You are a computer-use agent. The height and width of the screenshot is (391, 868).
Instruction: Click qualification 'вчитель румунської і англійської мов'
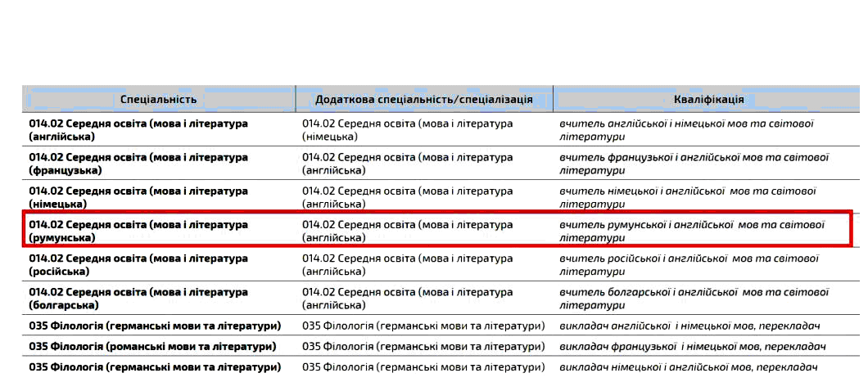[691, 231]
